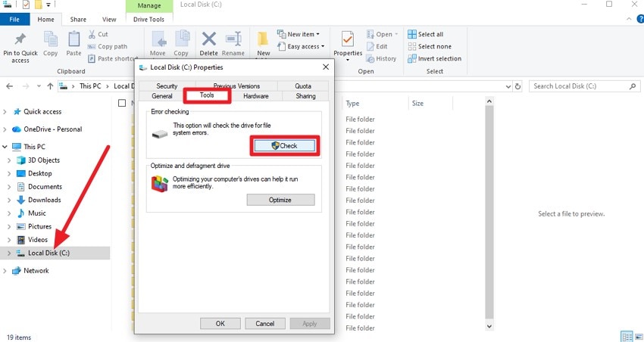The image size is (644, 342).
Task: Open address bar history dropdown
Action: click(508, 86)
